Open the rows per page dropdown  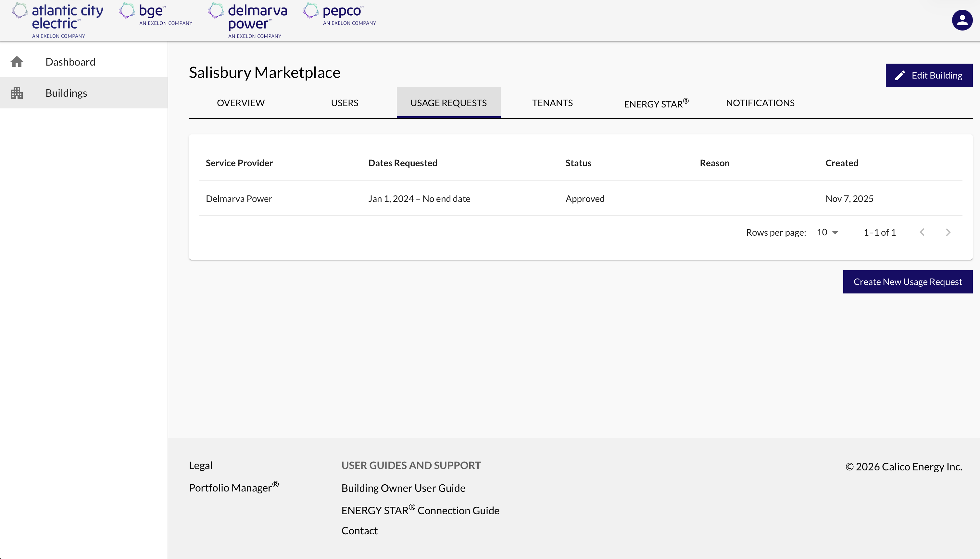point(826,232)
